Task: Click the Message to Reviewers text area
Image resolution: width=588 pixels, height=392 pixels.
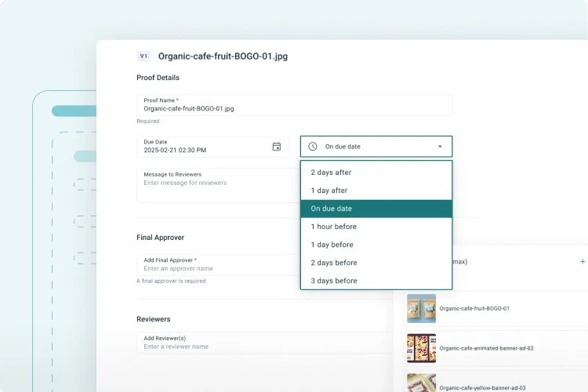Action: 219,185
